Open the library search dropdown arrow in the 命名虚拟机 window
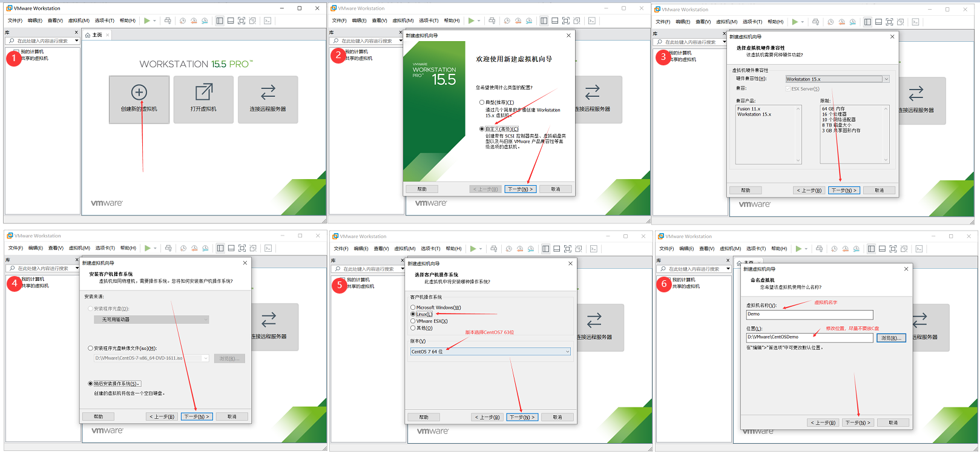The height and width of the screenshot is (454, 980). 728,269
